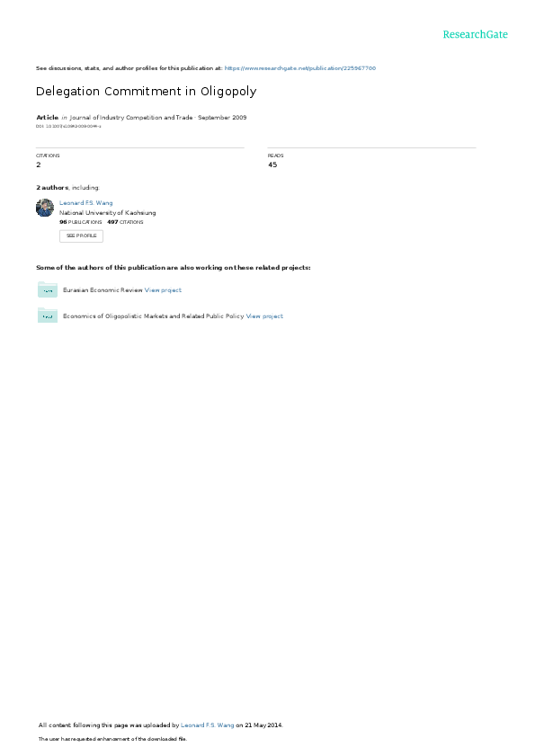Select the citations count value 2
Image resolution: width=535 pixels, height=756 pixels.
(39, 165)
